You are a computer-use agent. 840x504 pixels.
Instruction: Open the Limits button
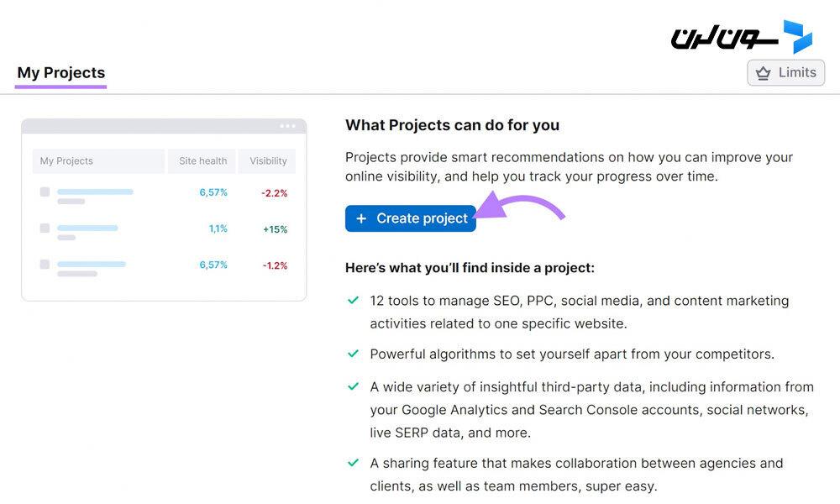click(786, 72)
